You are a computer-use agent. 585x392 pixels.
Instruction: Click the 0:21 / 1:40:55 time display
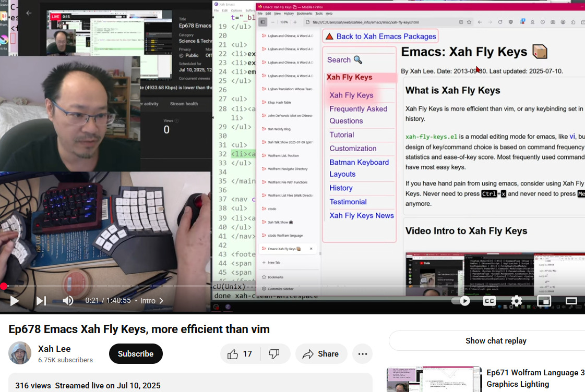[x=108, y=300]
